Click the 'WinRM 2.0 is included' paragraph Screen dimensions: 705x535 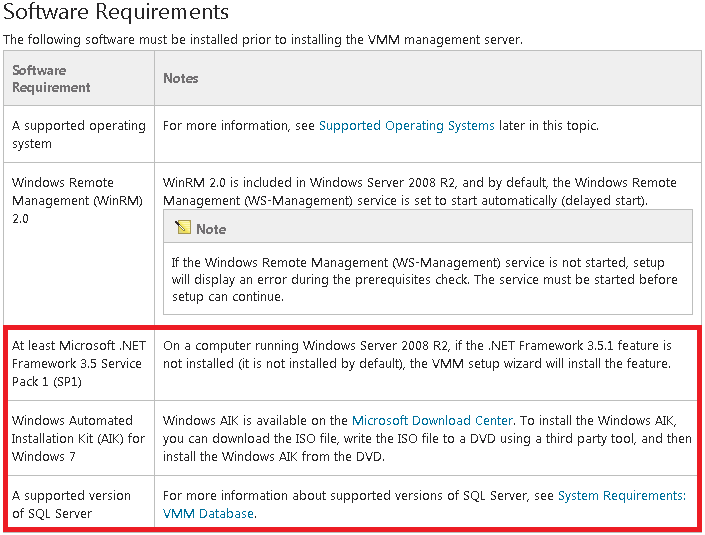pos(419,192)
